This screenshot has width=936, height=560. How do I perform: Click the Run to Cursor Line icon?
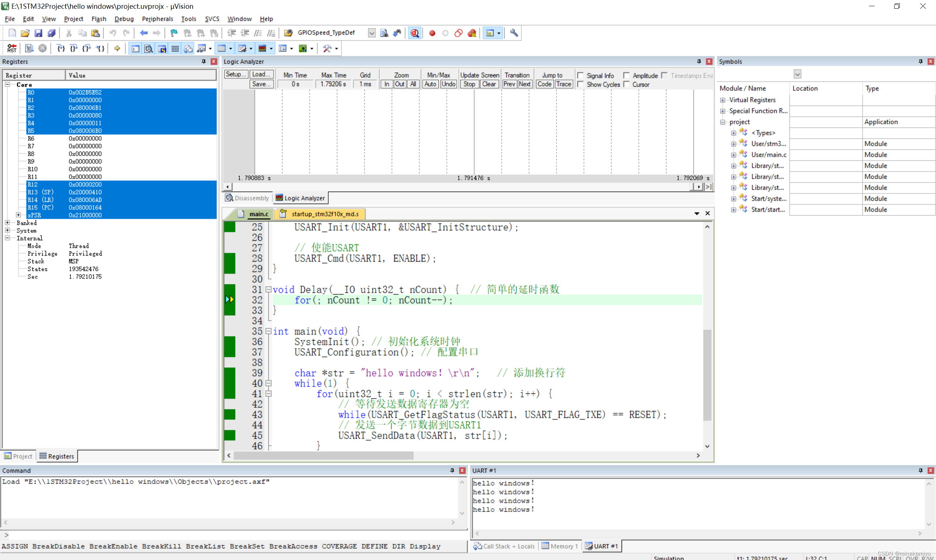100,48
